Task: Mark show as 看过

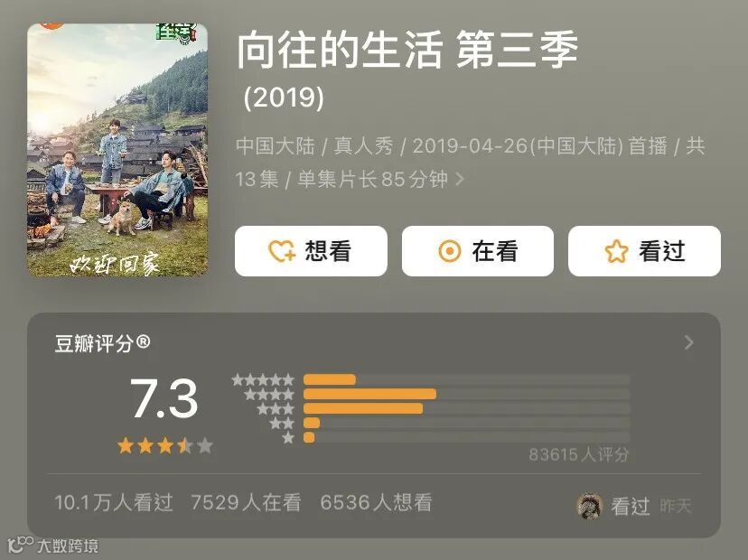Action: click(644, 251)
